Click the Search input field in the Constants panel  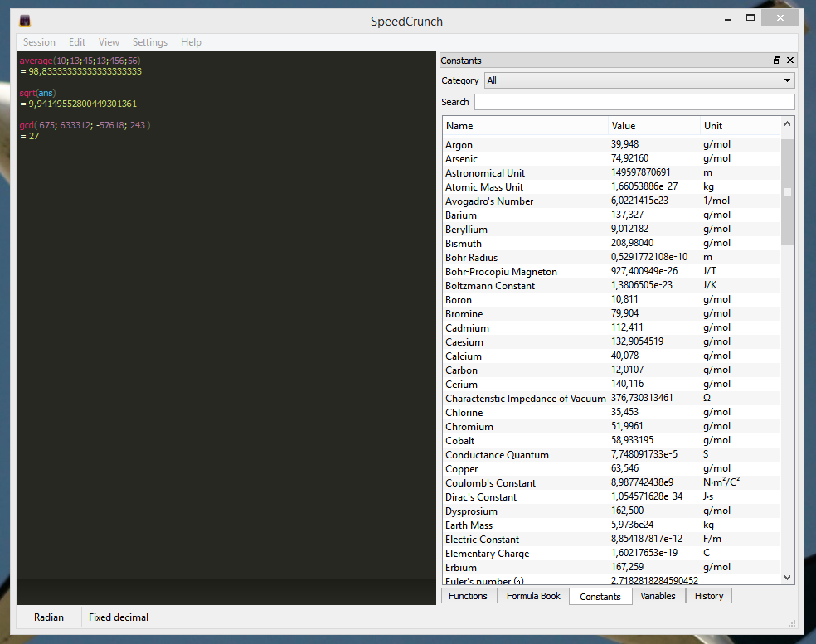pyautogui.click(x=634, y=101)
